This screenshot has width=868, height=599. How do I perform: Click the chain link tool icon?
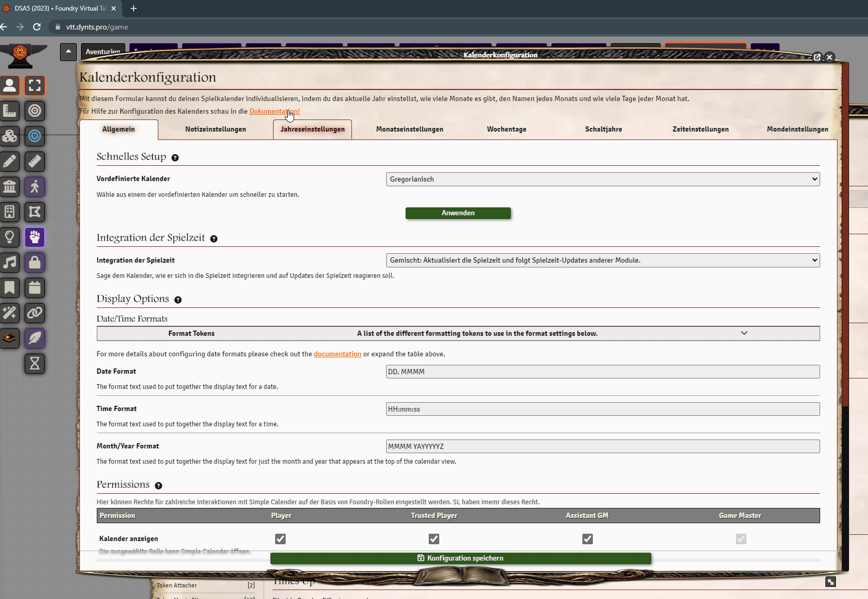(x=35, y=313)
